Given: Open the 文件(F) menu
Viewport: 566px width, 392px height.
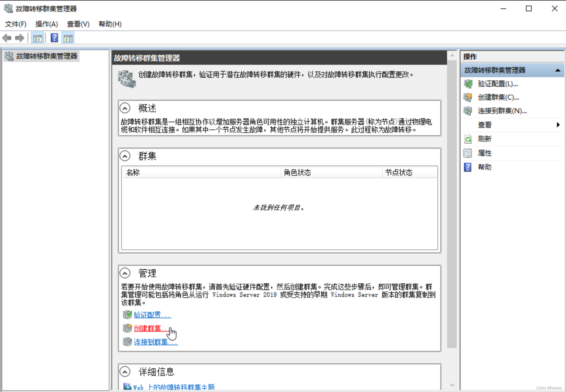Looking at the screenshot, I should 16,24.
